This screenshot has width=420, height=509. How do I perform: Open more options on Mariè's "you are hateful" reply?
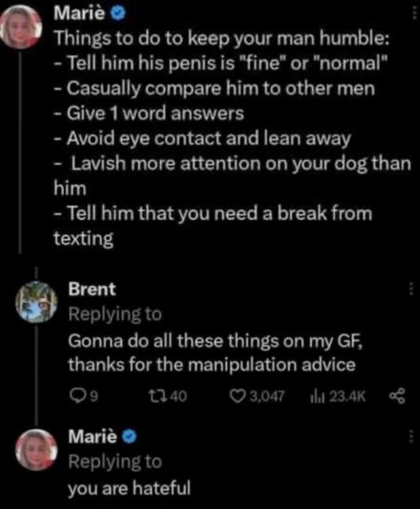410,436
